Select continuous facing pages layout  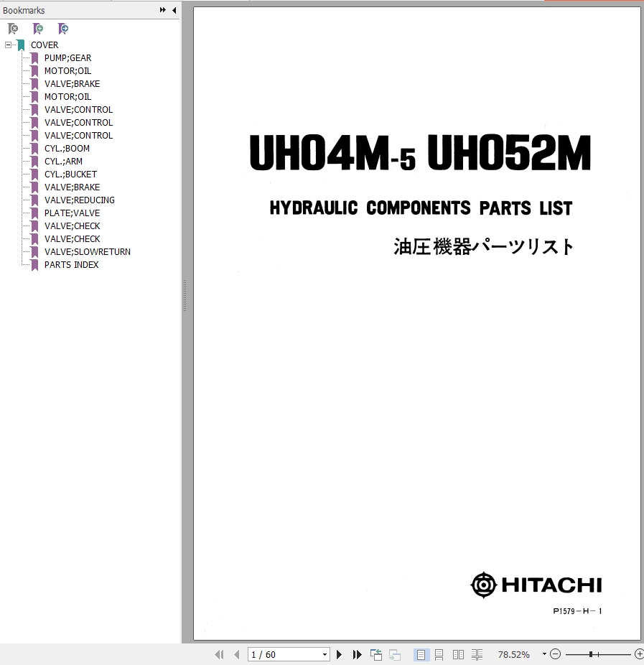[477, 655]
